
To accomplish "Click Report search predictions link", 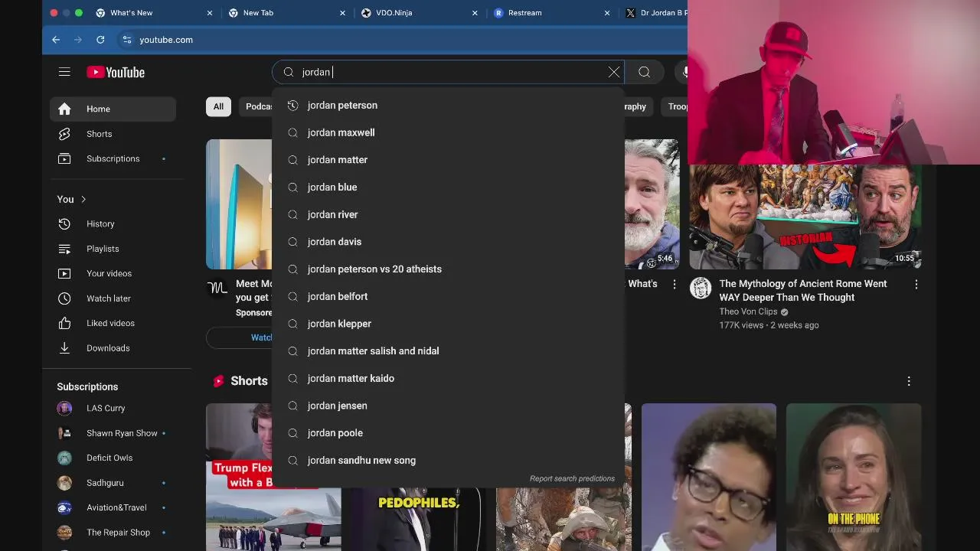I will [x=572, y=478].
